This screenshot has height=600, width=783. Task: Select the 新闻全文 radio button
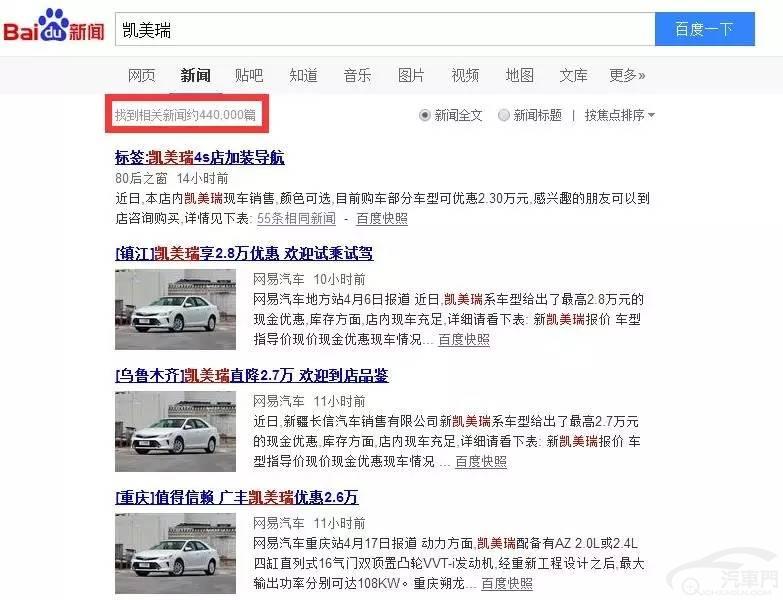click(x=424, y=115)
